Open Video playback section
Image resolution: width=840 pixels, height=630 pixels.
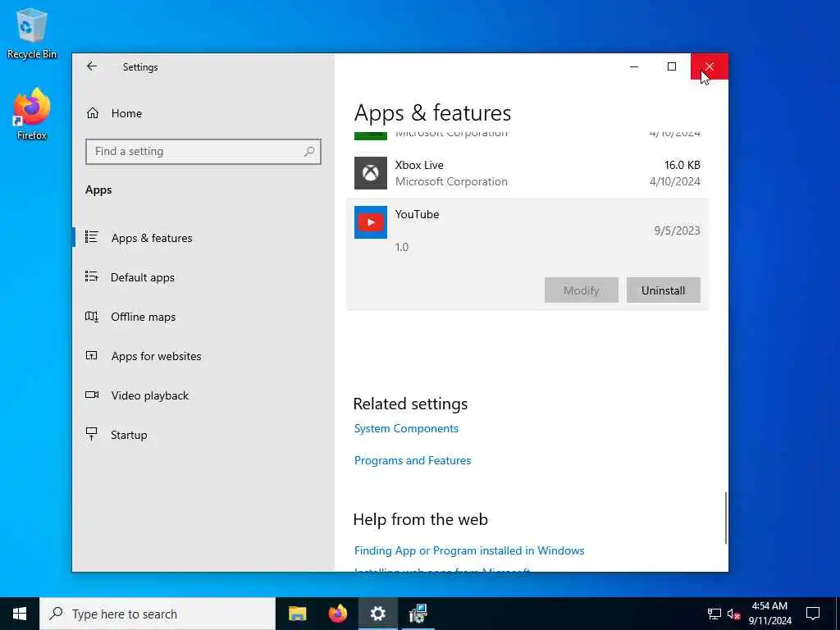tap(150, 395)
